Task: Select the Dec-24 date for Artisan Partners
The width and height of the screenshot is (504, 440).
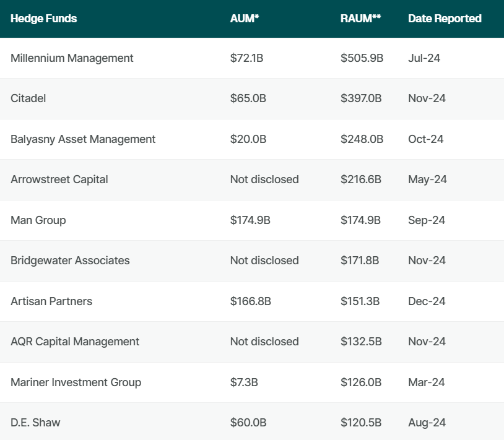Action: click(427, 301)
